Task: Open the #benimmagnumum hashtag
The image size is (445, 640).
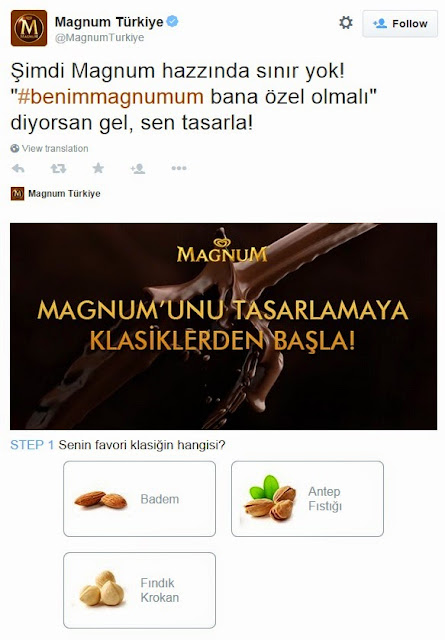Action: tap(111, 97)
